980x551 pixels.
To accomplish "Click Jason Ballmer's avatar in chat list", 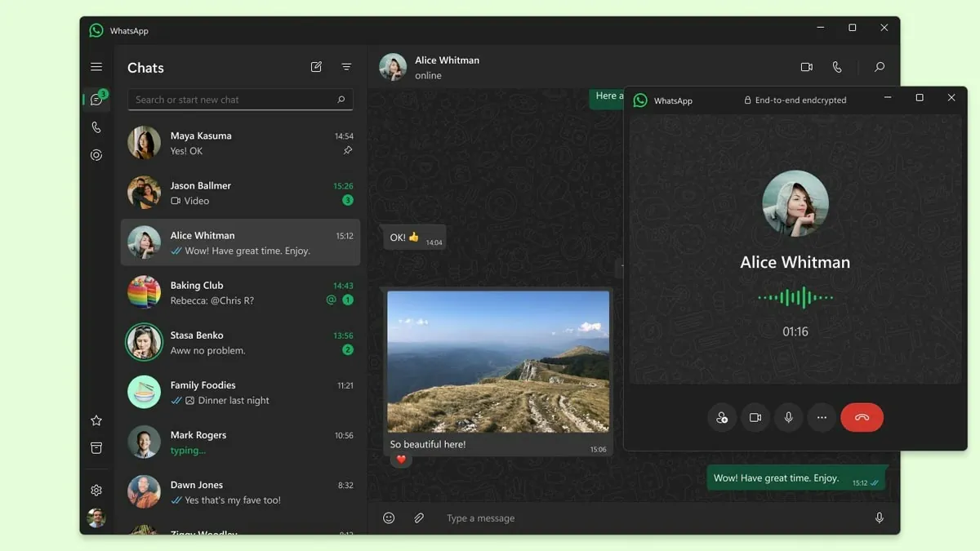I will coord(144,193).
